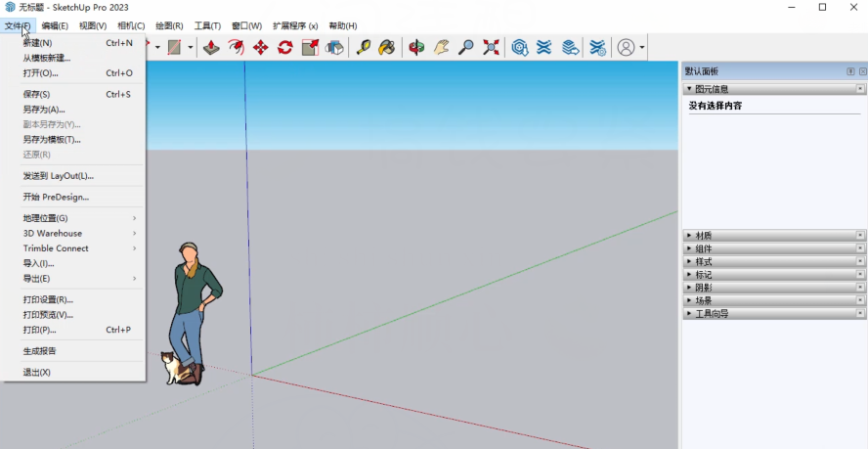
Task: Open the 绘图(R) menu
Action: [x=169, y=25]
